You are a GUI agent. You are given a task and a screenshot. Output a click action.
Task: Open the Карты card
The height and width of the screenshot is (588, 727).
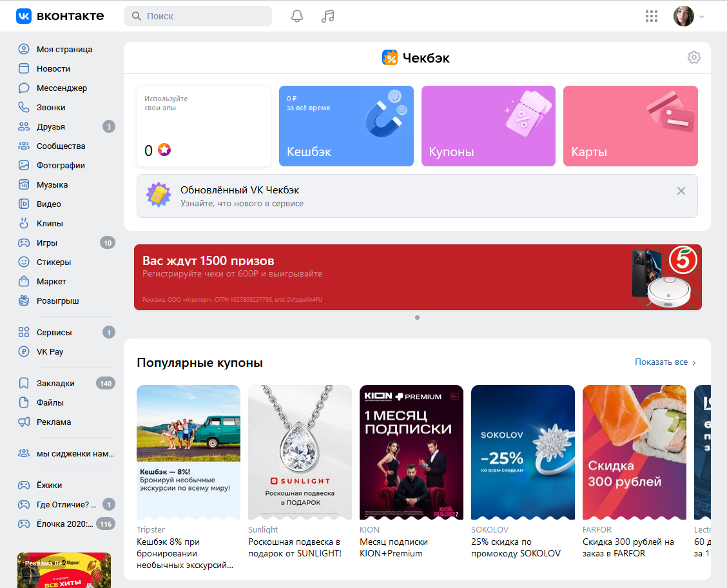pos(630,126)
